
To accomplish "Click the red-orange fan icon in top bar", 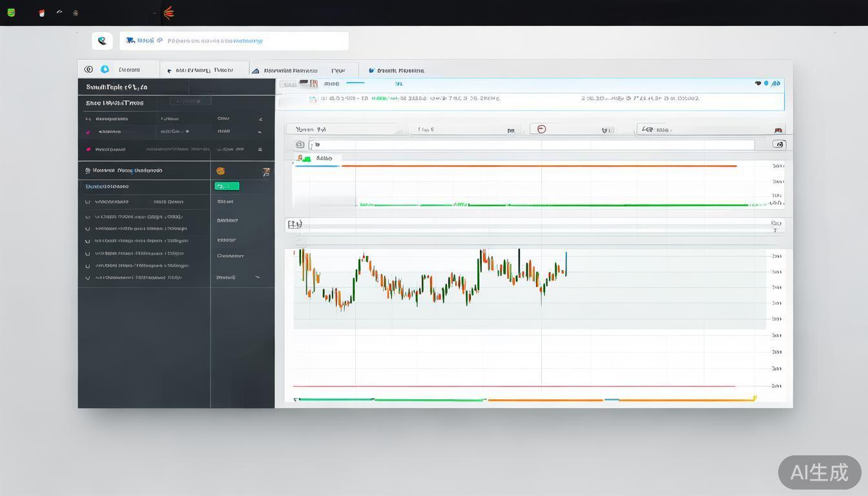I will click(169, 12).
